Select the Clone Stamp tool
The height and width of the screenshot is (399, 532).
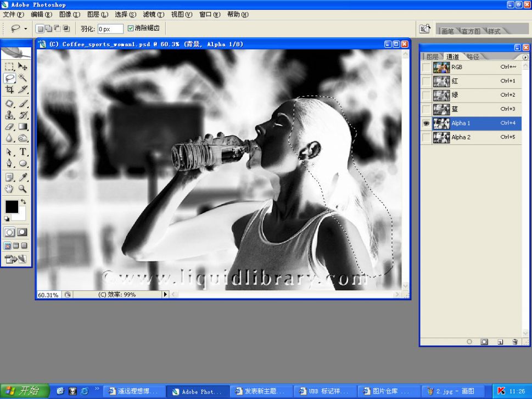[x=9, y=115]
